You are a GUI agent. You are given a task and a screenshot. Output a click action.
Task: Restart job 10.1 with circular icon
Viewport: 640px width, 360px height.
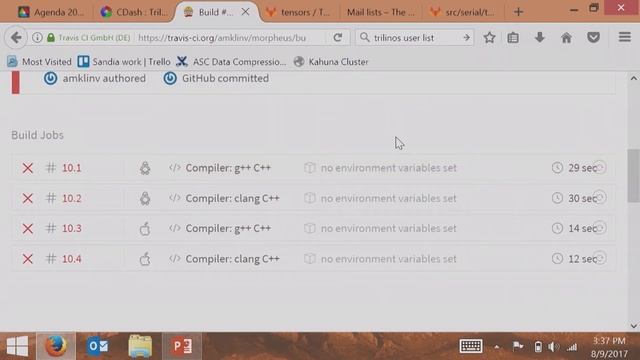coord(600,167)
